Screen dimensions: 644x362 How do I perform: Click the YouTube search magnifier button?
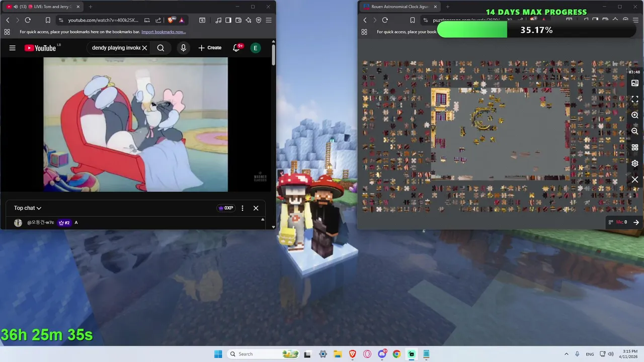tap(160, 48)
